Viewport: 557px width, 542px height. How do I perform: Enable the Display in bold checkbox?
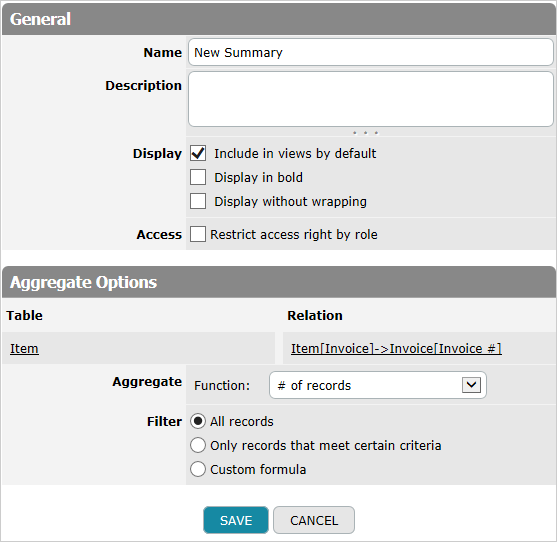(198, 177)
